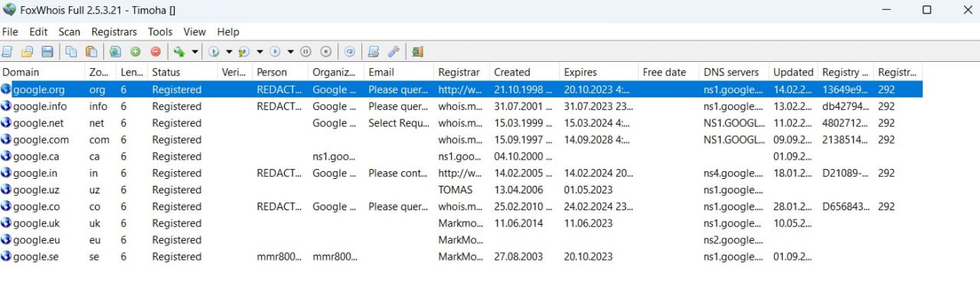Sort by the DNS servers column header
Viewport: 980px width, 302px height.
click(x=733, y=72)
